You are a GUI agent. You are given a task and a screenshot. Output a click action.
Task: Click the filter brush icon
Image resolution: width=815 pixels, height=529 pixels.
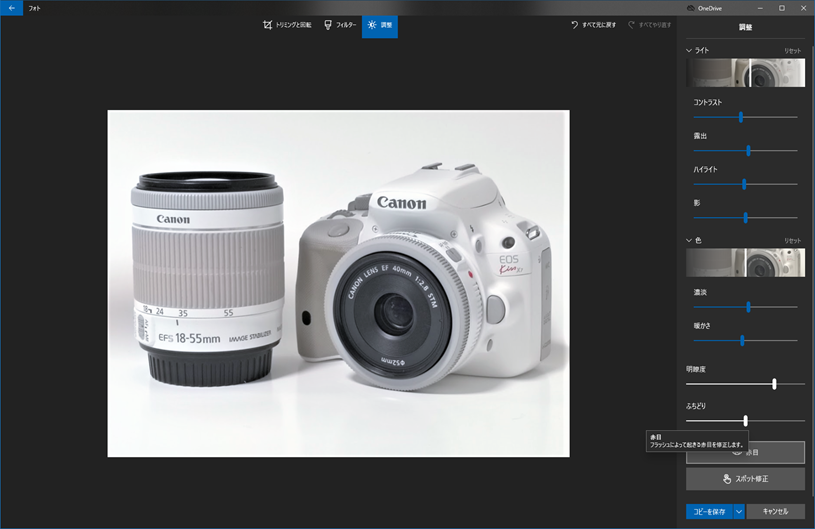(328, 25)
